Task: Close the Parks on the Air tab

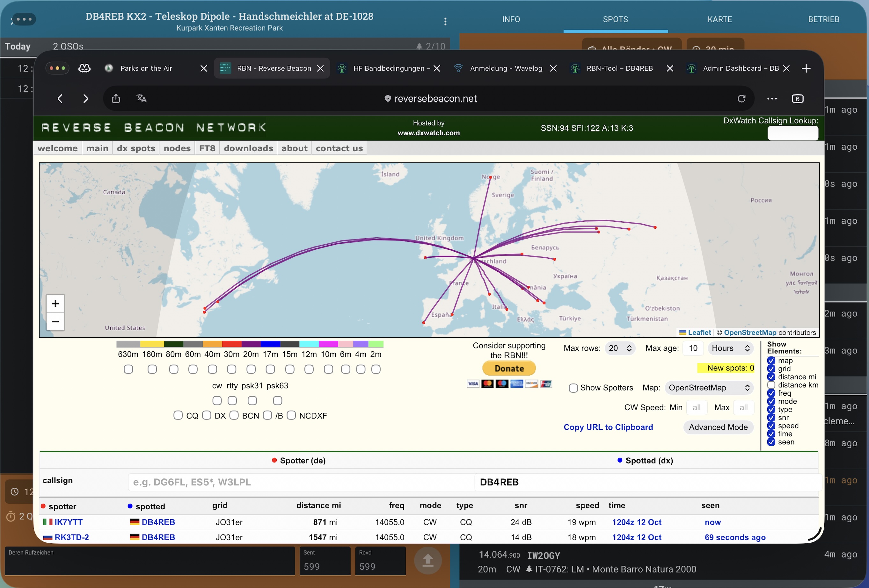Action: tap(203, 68)
